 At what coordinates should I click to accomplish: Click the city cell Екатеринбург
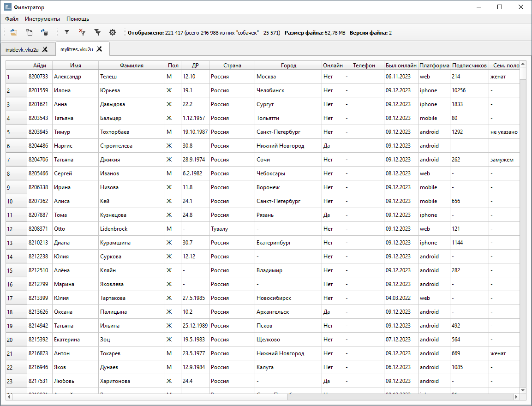pyautogui.click(x=288, y=243)
